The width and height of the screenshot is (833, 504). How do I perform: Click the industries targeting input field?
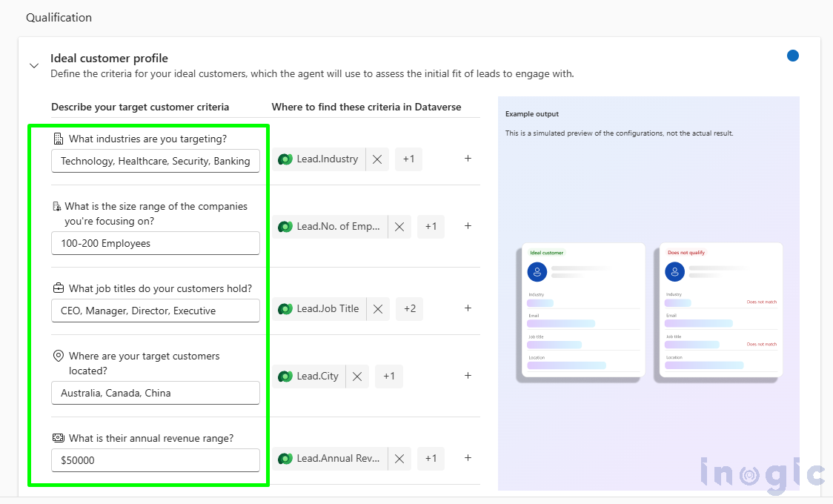click(156, 161)
